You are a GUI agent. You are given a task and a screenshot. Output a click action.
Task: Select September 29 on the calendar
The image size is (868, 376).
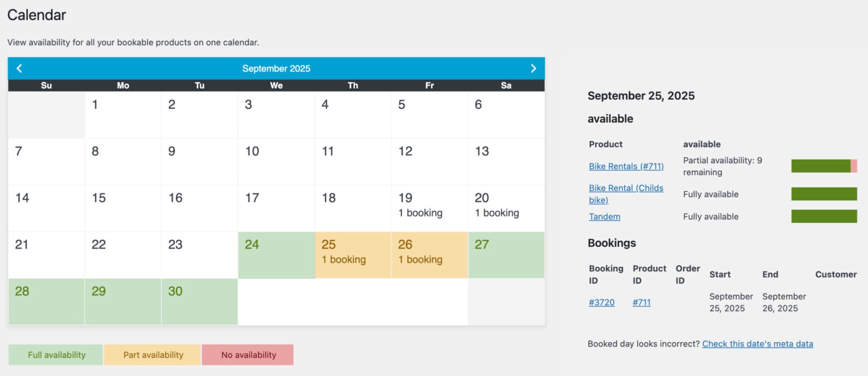(123, 302)
